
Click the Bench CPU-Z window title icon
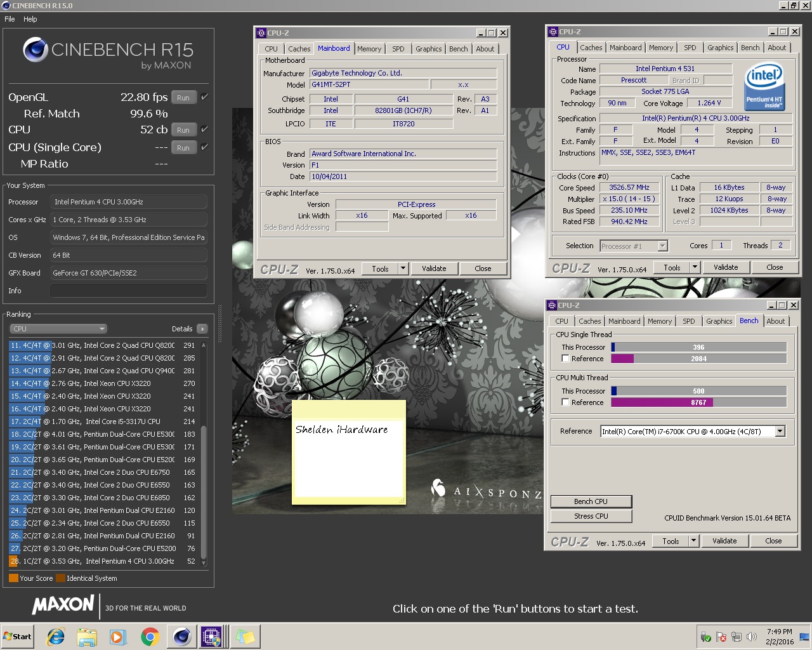click(x=551, y=305)
